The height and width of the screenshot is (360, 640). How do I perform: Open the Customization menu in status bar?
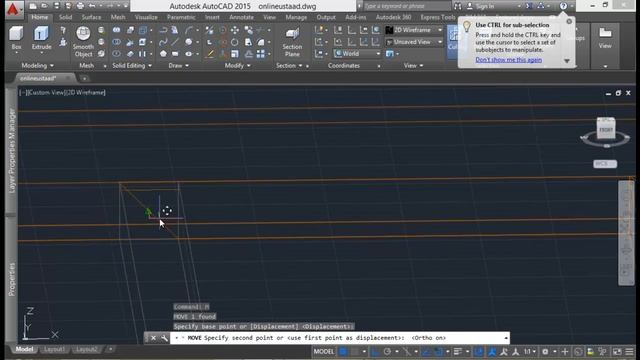point(630,351)
